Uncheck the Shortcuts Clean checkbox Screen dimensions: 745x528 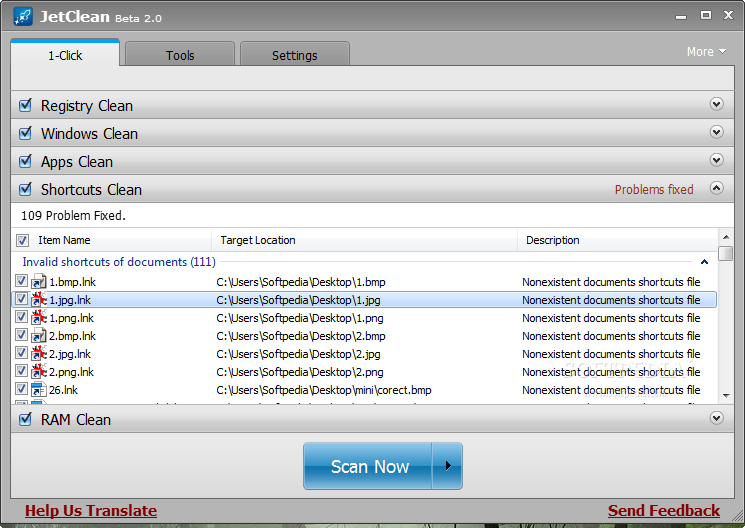(x=25, y=189)
